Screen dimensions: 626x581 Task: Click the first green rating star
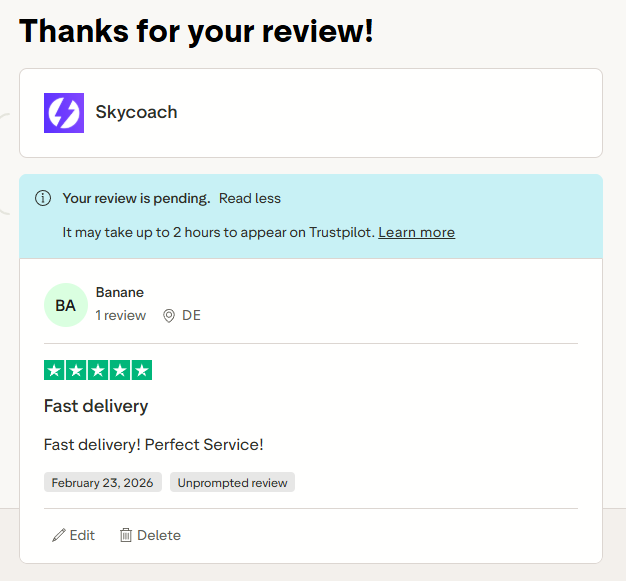[54, 370]
